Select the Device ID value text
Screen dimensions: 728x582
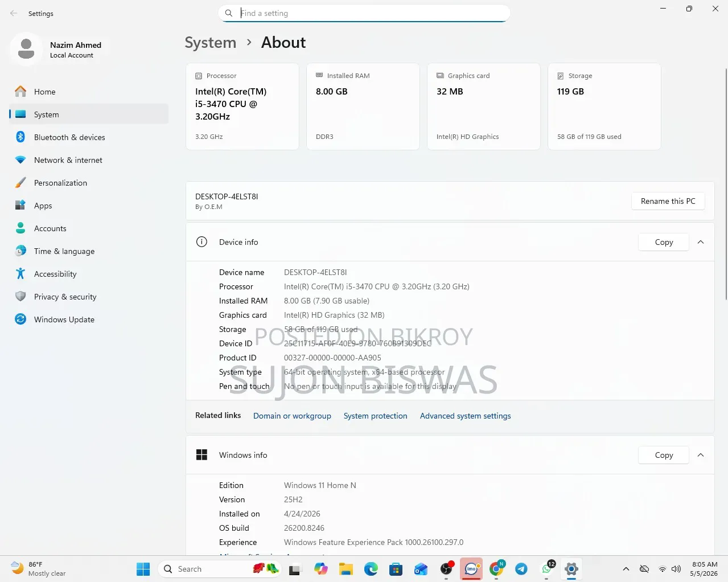[357, 343]
